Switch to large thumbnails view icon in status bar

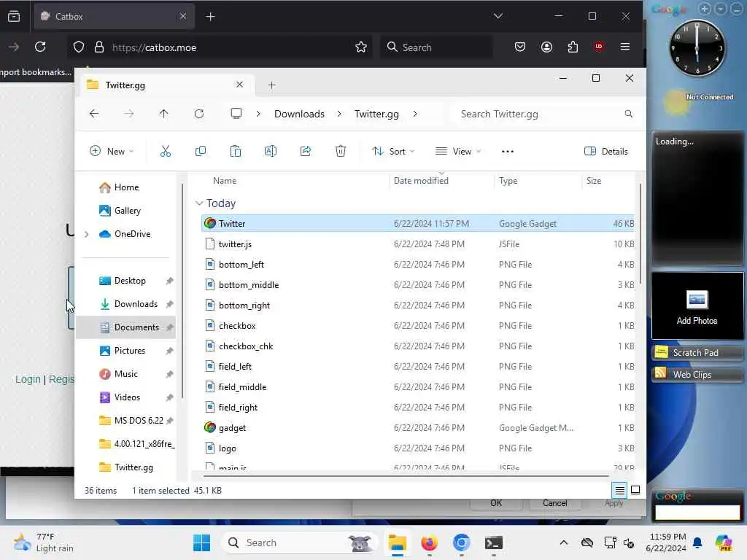tap(635, 490)
